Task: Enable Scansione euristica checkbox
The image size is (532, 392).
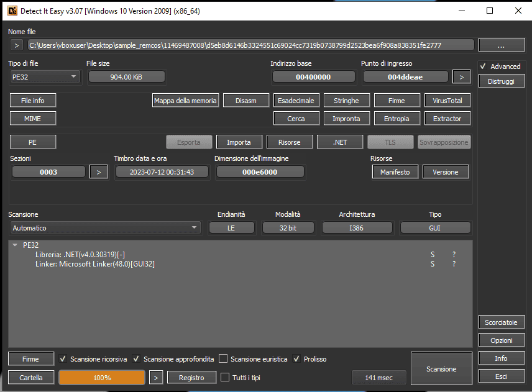Action: click(223, 359)
